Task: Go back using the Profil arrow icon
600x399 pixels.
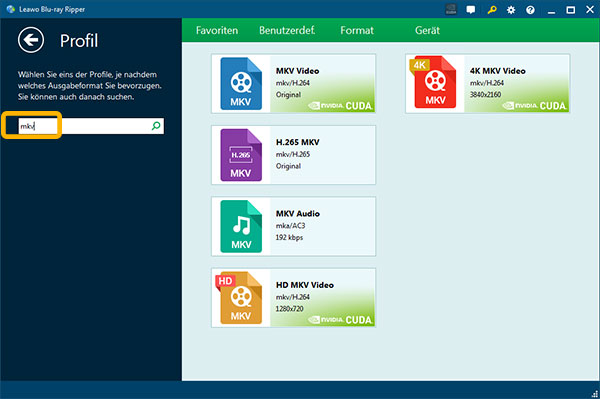Action: [31, 40]
